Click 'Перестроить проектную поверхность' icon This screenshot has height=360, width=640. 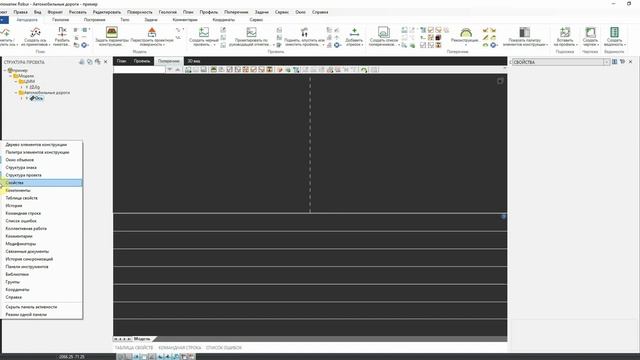tap(152, 32)
